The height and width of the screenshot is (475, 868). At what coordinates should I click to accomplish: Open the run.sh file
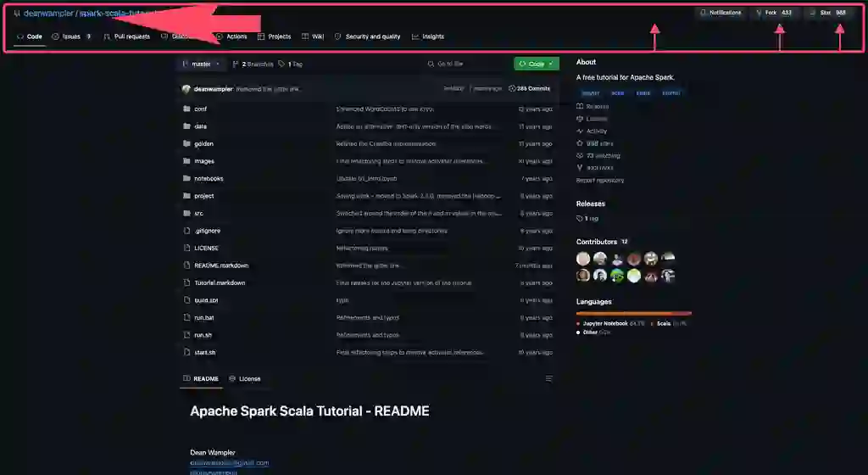[x=203, y=335]
